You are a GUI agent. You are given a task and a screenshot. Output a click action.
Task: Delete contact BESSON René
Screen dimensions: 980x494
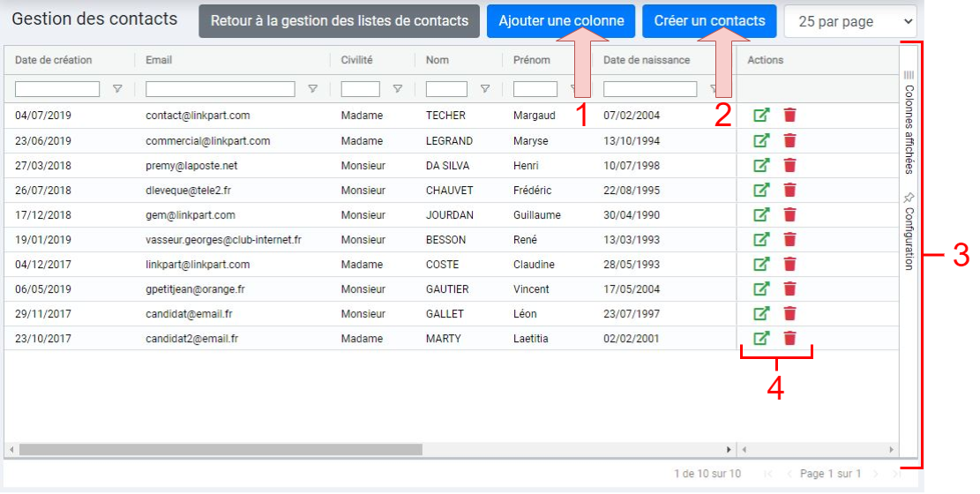(x=790, y=239)
